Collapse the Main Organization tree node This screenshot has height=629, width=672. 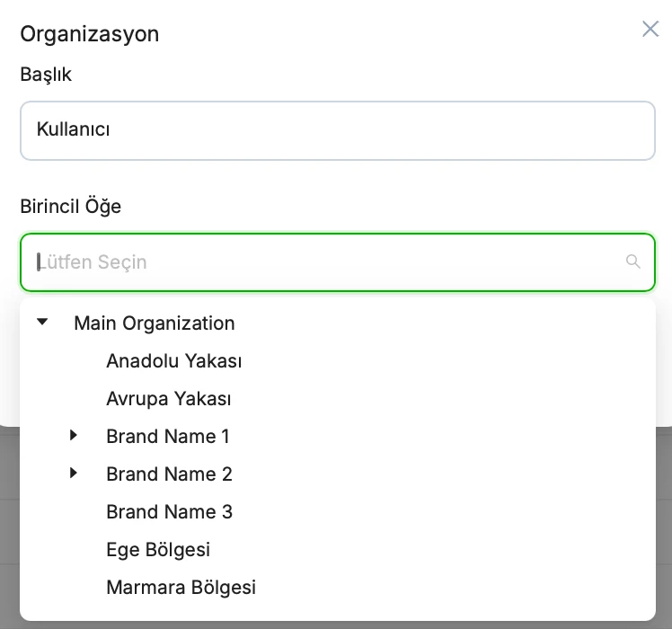[x=42, y=322]
